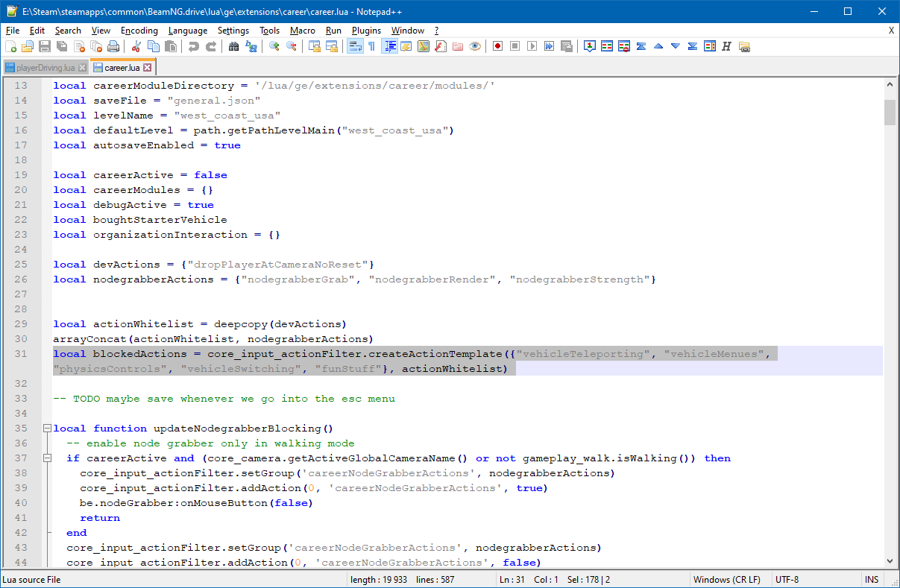
Task: Click the blue down-arrow toolbar icon
Action: 676,46
